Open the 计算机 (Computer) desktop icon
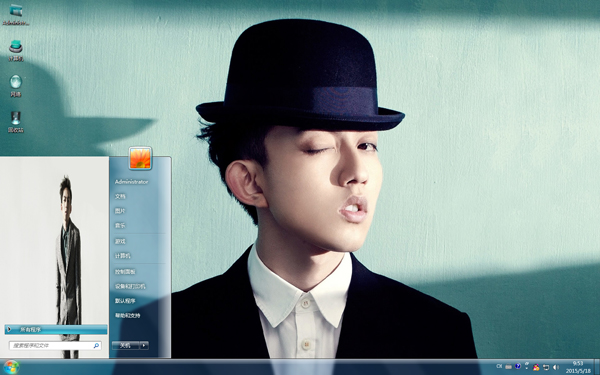This screenshot has width=600, height=375. coord(16,50)
